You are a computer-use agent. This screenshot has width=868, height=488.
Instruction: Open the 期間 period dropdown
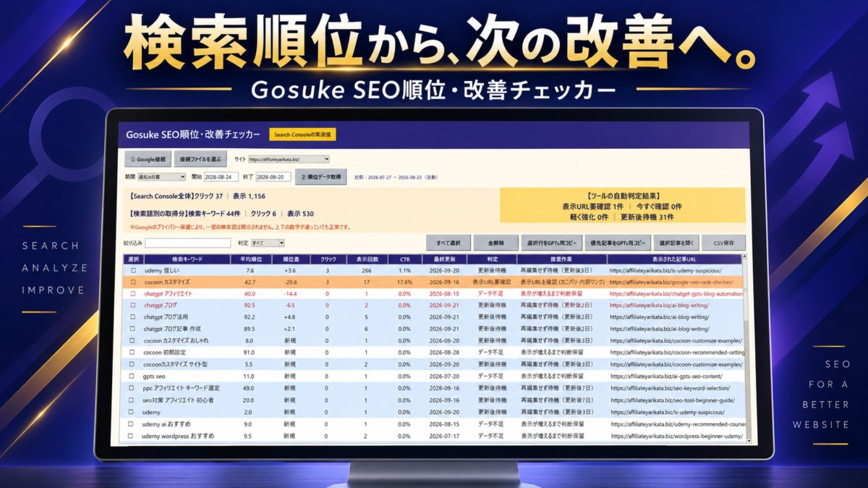click(161, 176)
